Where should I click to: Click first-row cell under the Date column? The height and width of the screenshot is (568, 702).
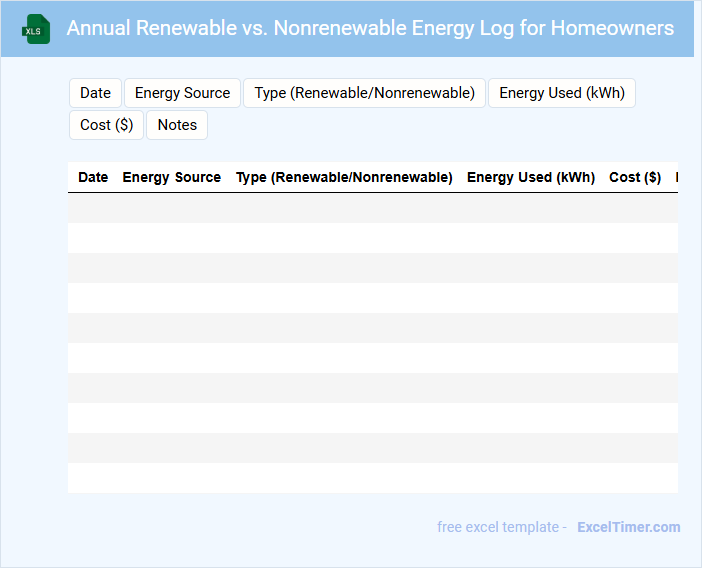pyautogui.click(x=93, y=208)
